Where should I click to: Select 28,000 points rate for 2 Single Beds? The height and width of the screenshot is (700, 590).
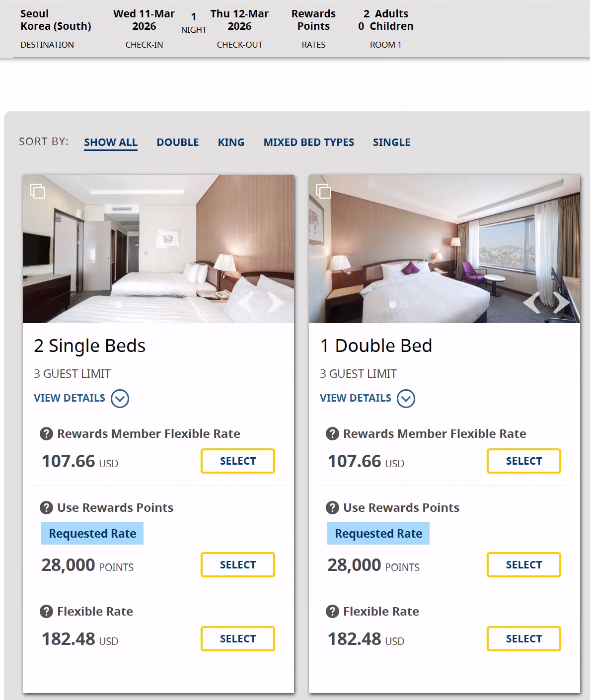238,565
